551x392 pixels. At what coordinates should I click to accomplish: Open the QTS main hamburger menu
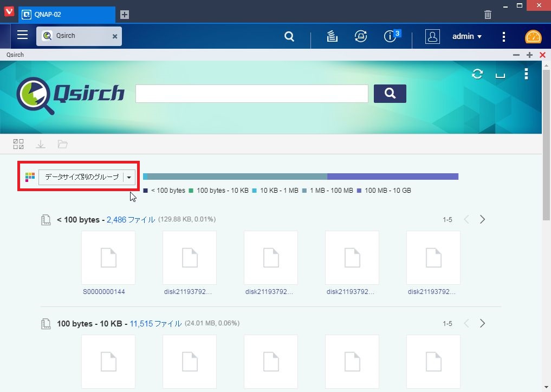(x=23, y=35)
